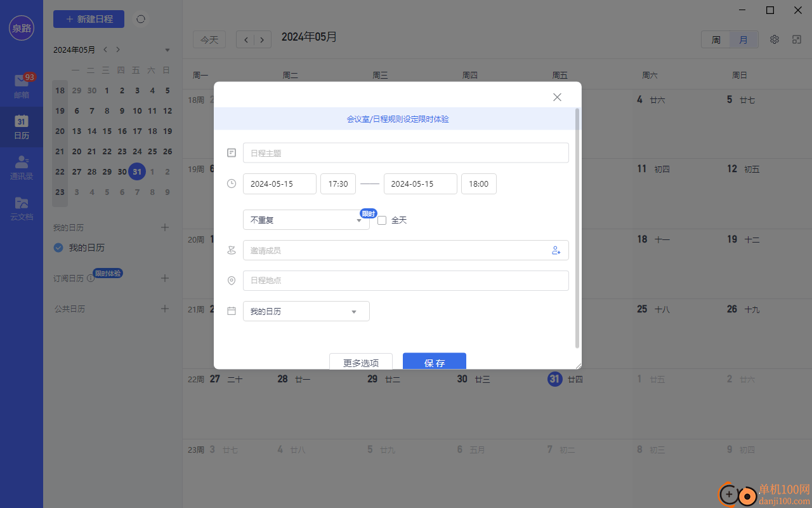Viewport: 812px width, 508px height.
Task: Open the Contacts (通讯录) sidebar icon
Action: [22, 167]
